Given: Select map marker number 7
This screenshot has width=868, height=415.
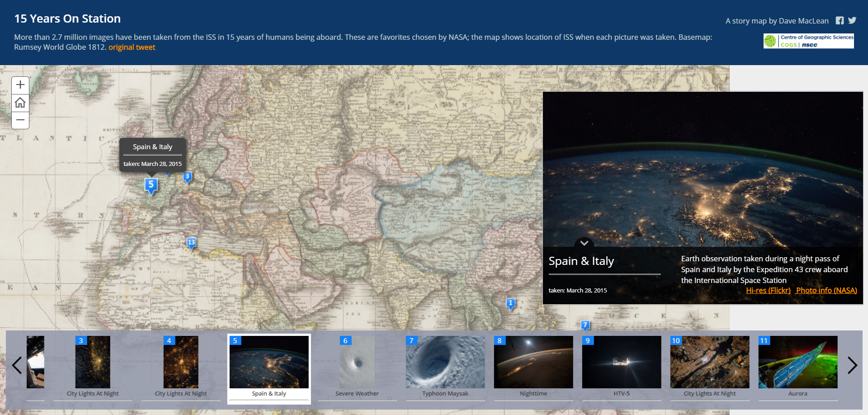Looking at the screenshot, I should pyautogui.click(x=585, y=325).
